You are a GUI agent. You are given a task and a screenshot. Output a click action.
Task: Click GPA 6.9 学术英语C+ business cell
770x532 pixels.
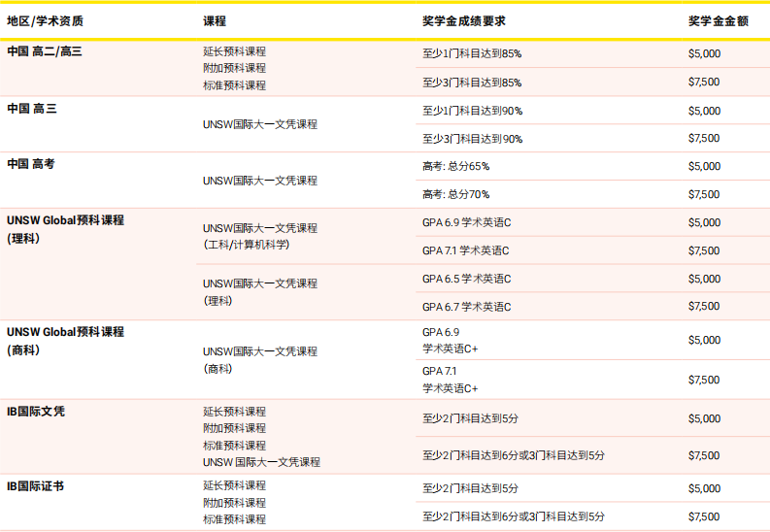[451, 341]
